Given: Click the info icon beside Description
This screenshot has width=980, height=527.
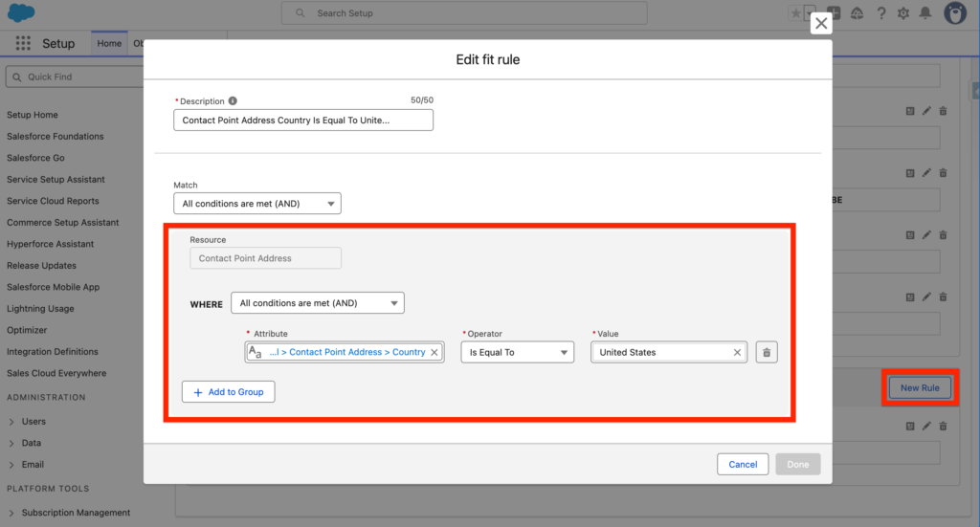Looking at the screenshot, I should click(x=234, y=100).
